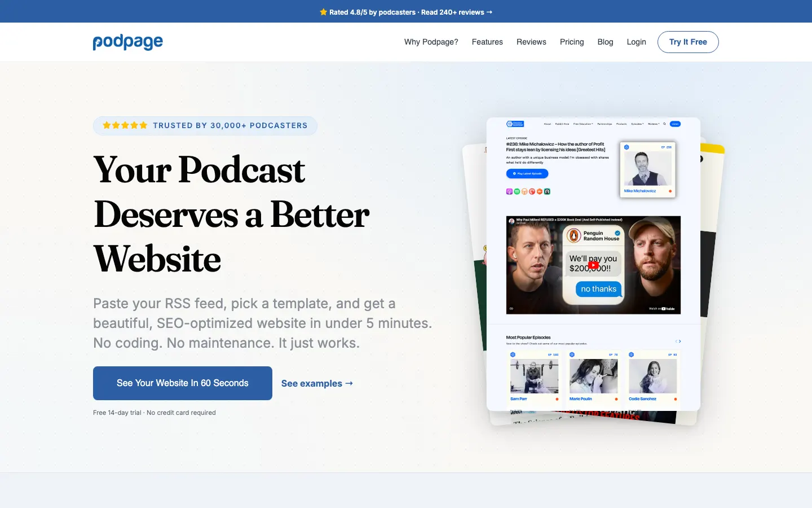Viewport: 812px width, 508px height.
Task: Open the Why Podpage? menu item
Action: pyautogui.click(x=431, y=42)
